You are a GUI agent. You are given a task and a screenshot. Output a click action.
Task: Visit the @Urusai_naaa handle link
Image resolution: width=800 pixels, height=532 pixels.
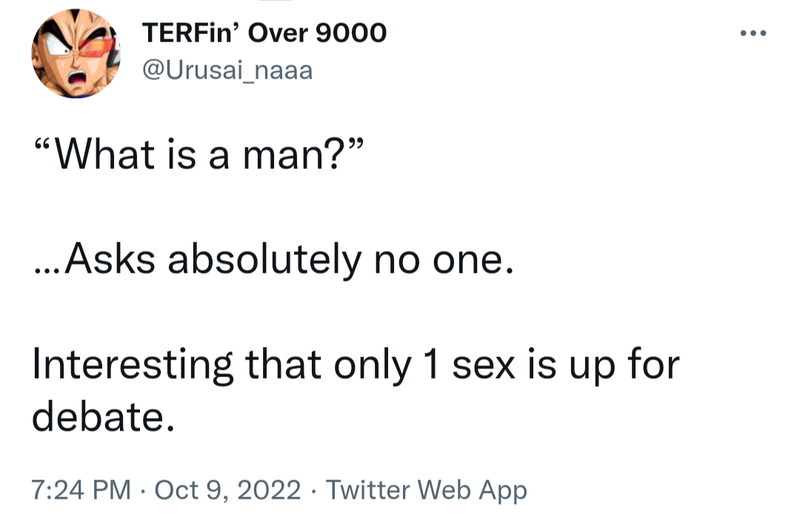coord(226,70)
